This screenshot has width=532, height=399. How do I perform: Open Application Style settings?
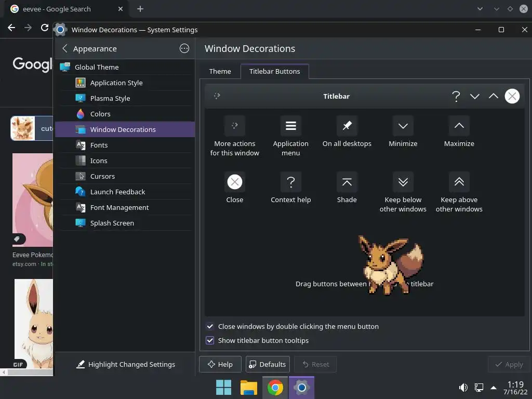point(125,83)
